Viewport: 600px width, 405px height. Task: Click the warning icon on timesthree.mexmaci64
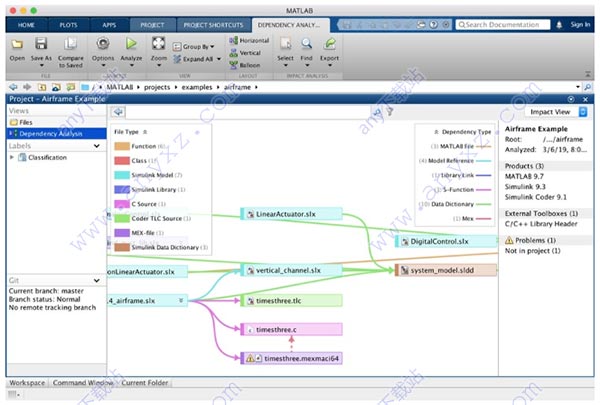pos(250,359)
